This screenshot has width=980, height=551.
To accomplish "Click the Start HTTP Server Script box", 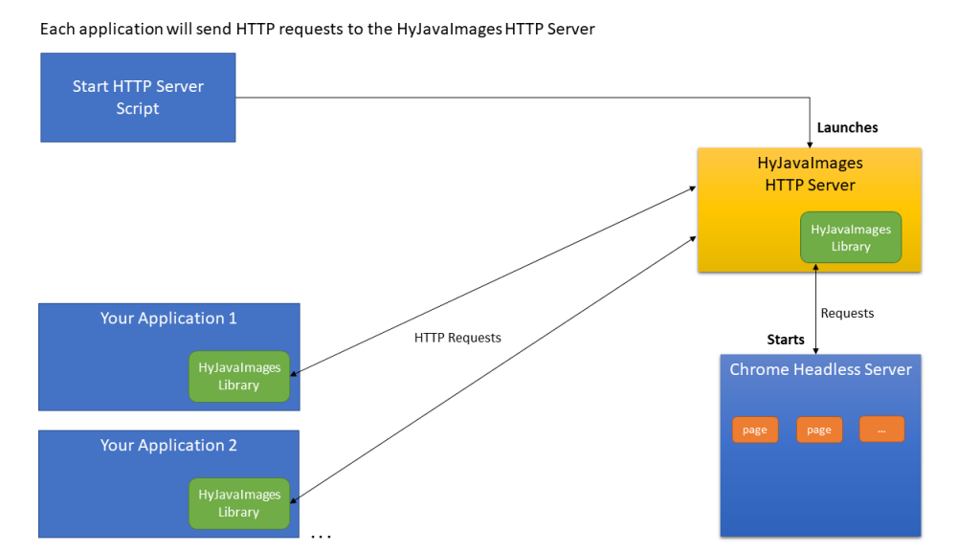I will tap(138, 98).
